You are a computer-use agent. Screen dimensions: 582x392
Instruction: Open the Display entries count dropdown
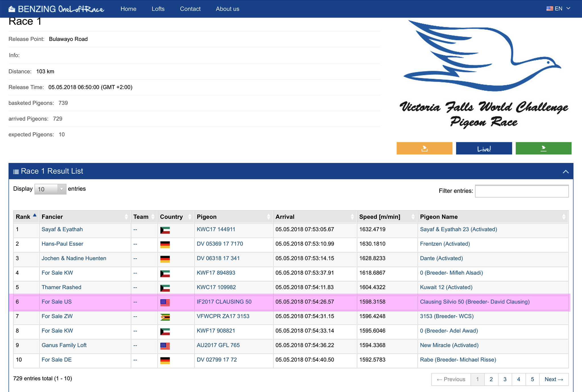pyautogui.click(x=50, y=189)
